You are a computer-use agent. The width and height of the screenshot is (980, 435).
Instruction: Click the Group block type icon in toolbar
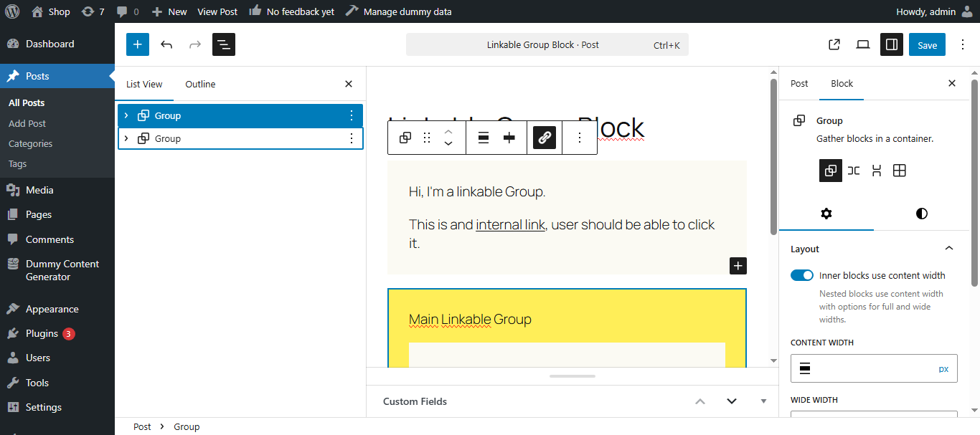tap(405, 138)
